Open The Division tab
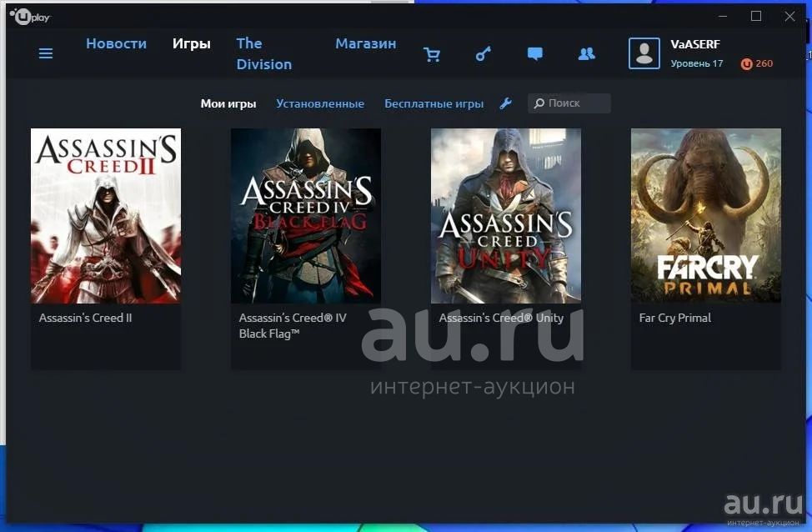This screenshot has height=532, width=812. pos(264,54)
